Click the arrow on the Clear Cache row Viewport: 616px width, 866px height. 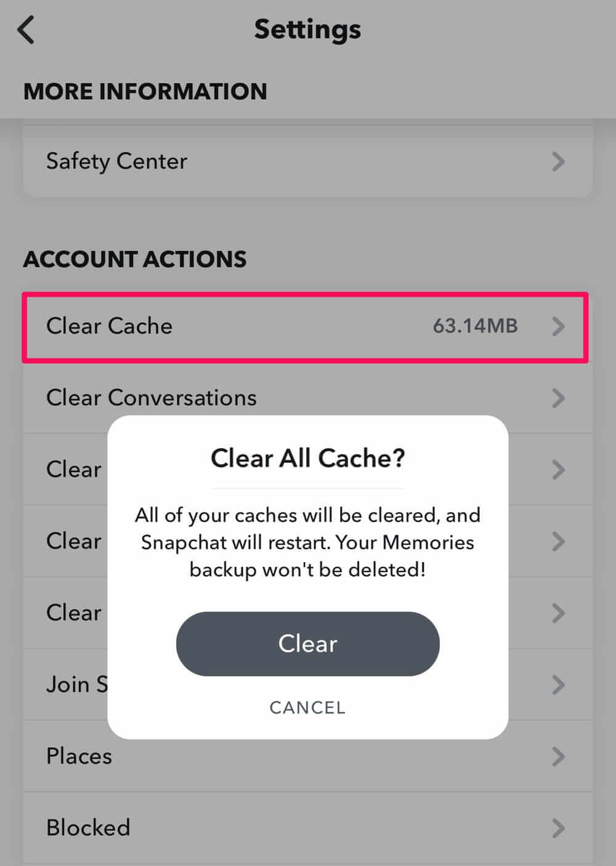click(558, 326)
